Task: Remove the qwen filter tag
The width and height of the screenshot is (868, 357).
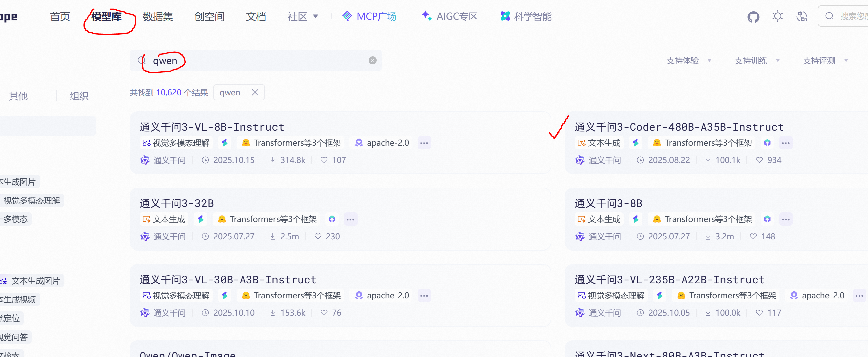Action: tap(255, 92)
